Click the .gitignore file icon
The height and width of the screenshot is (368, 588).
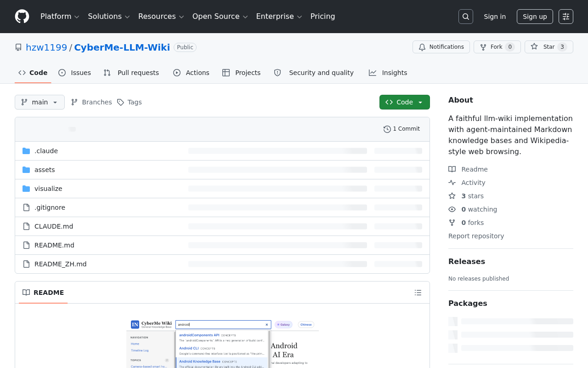26,207
